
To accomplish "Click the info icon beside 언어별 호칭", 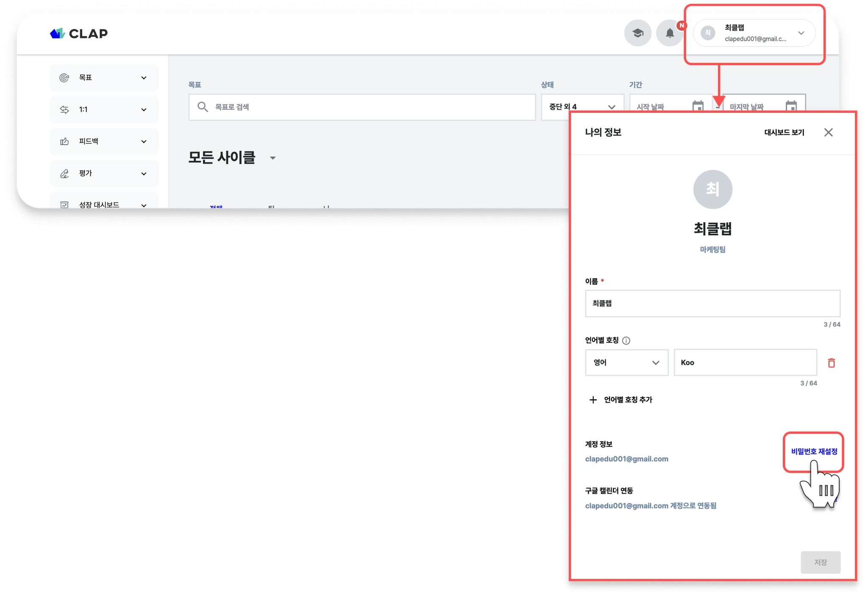I will point(626,341).
